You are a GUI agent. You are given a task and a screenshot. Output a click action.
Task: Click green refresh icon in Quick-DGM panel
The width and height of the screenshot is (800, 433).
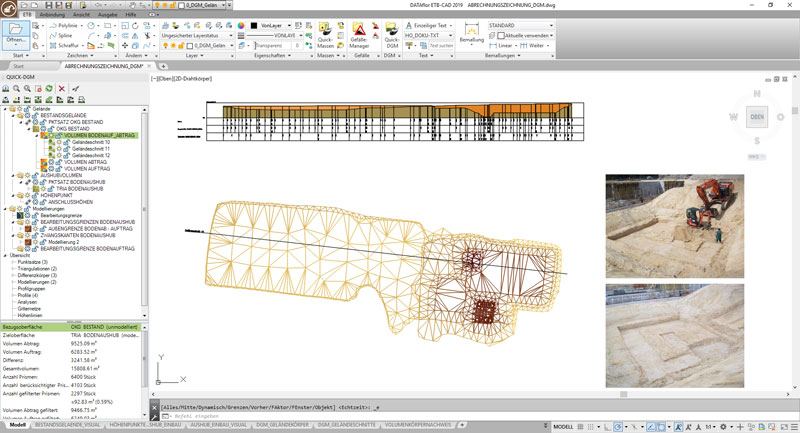pyautogui.click(x=49, y=89)
